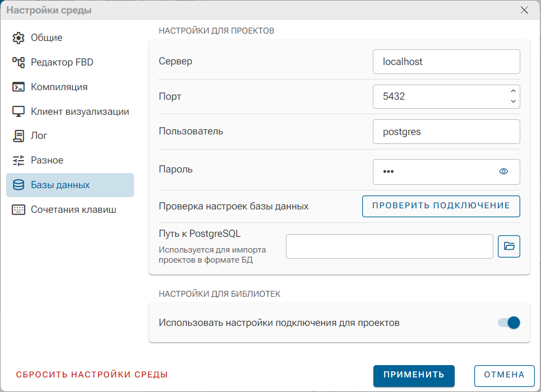Switch to Клиент визуализации settings
The width and height of the screenshot is (541, 392).
[70, 111]
